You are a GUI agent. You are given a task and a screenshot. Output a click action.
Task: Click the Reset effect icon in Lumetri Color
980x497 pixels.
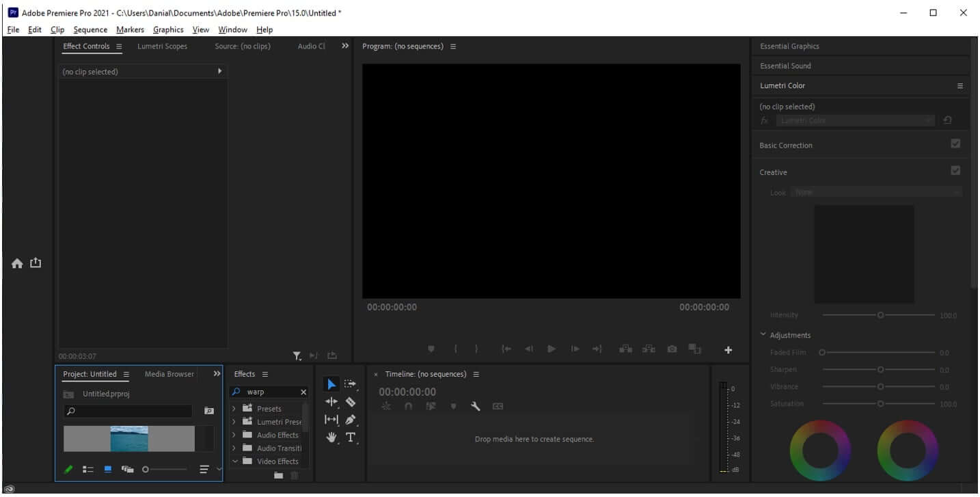pyautogui.click(x=947, y=120)
